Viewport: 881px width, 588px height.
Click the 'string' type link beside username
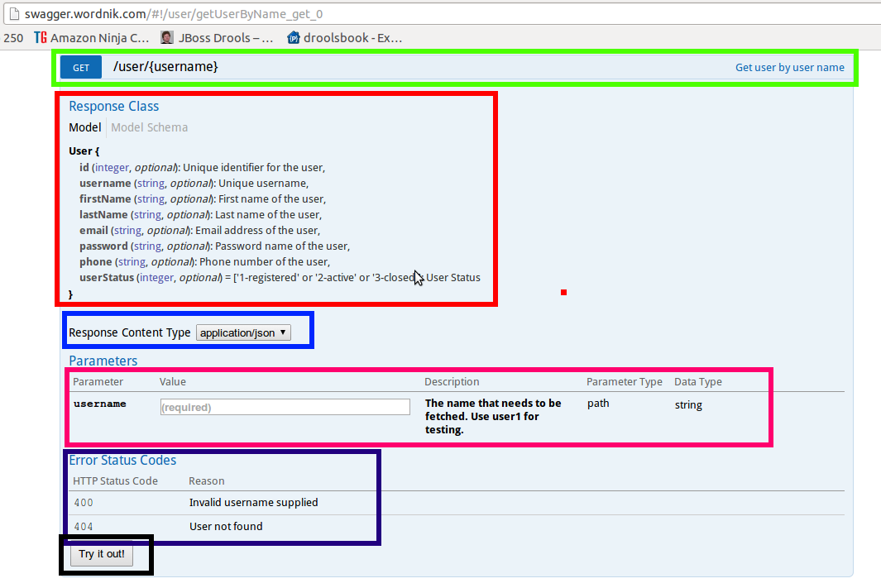click(151, 183)
